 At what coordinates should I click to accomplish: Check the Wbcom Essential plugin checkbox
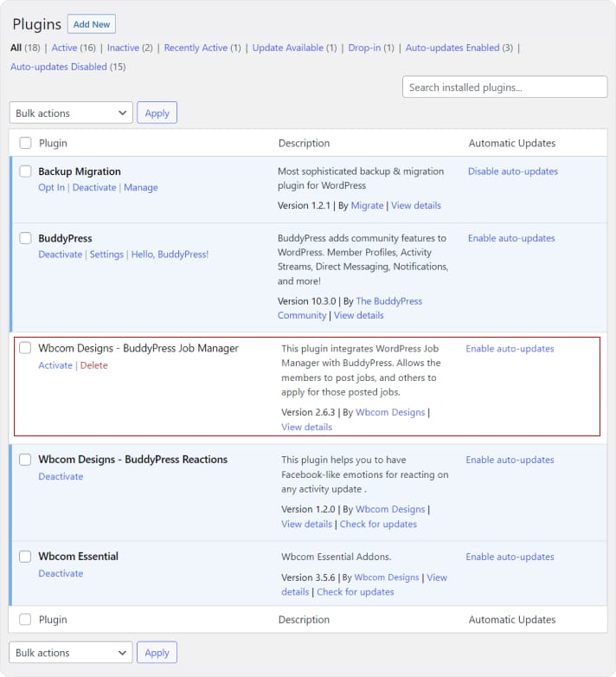click(25, 557)
